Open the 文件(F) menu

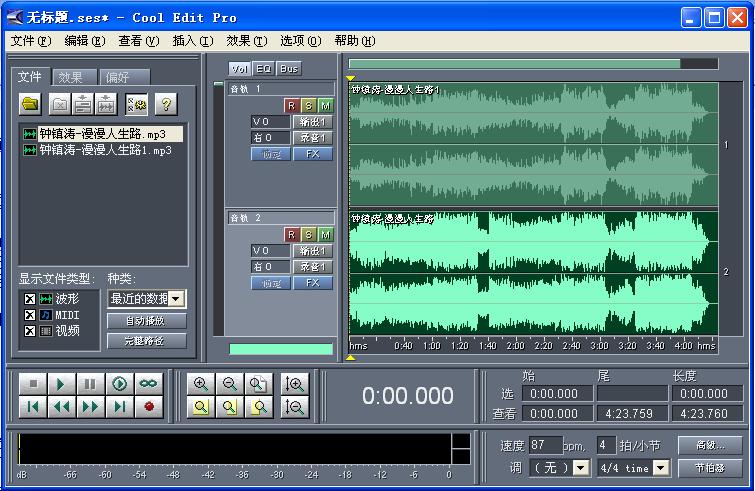coord(31,41)
